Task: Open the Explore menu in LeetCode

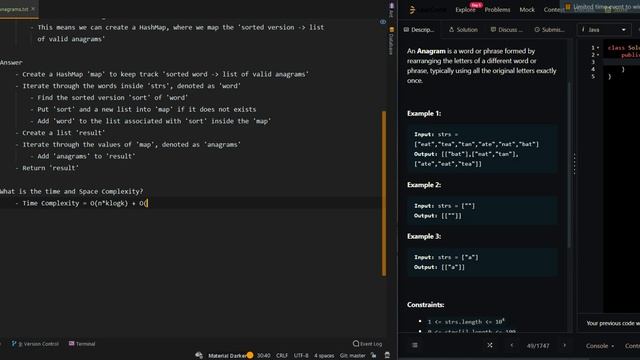Action: coord(465,9)
